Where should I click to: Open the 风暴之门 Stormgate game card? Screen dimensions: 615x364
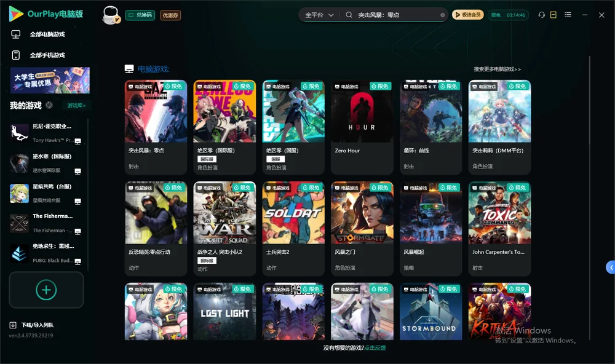pos(362,229)
